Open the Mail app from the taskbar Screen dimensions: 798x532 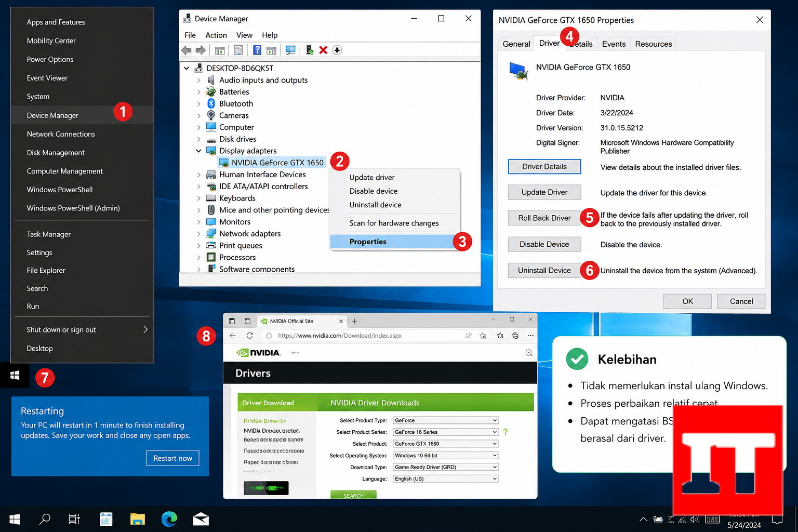[201, 519]
